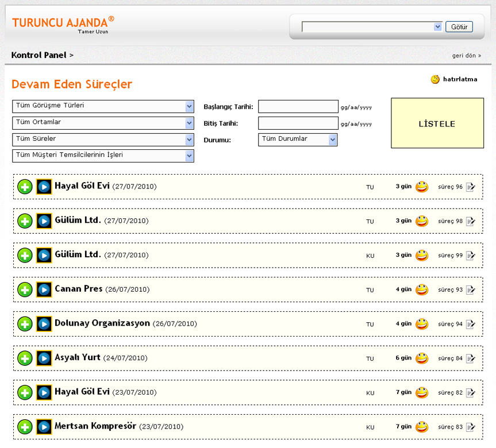The image size is (496, 448).
Task: Click smiley face icon in Dolunay Organizasyon row
Action: click(422, 324)
